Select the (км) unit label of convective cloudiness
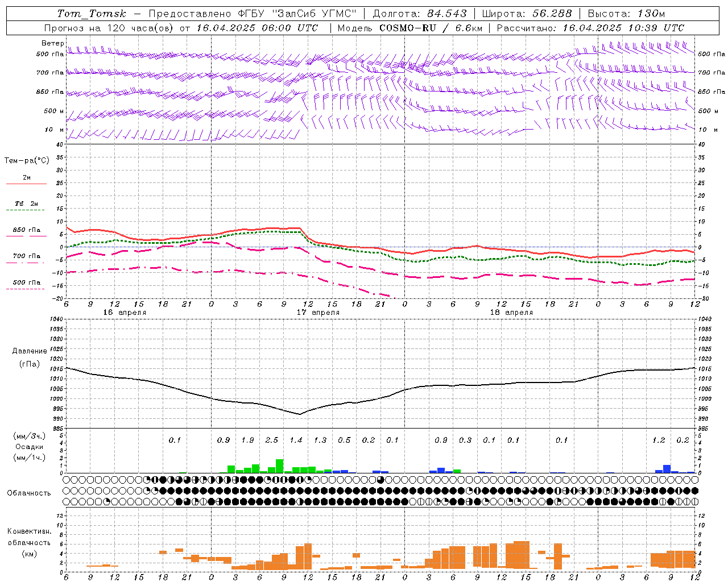Image resolution: width=728 pixels, height=582 pixels. (x=29, y=554)
